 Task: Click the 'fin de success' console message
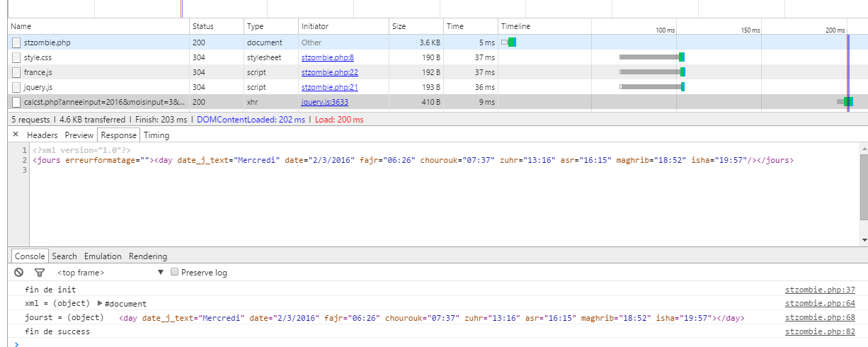click(x=57, y=331)
